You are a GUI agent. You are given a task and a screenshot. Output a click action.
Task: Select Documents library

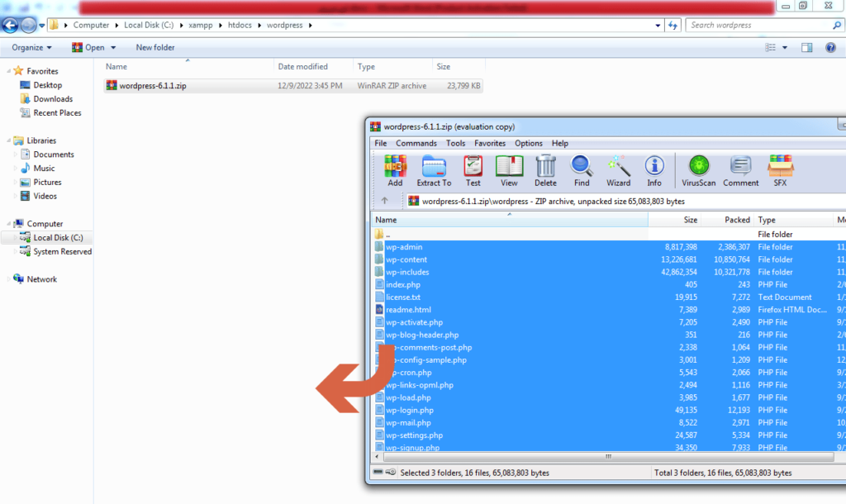click(47, 155)
